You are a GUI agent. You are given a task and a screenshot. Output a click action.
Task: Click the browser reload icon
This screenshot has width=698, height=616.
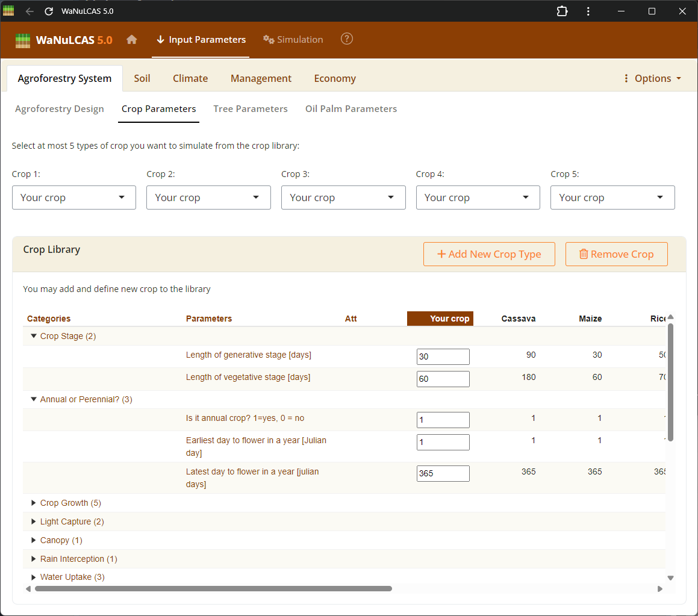click(49, 11)
